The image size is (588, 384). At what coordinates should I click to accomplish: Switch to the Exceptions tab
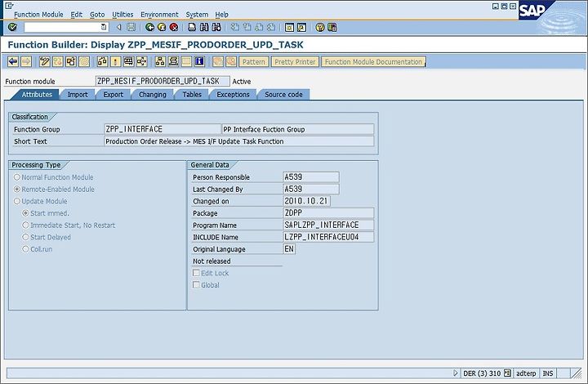(x=233, y=95)
